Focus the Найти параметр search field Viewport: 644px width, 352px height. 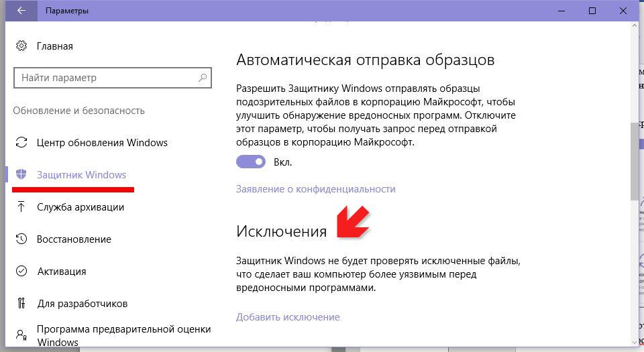click(113, 78)
